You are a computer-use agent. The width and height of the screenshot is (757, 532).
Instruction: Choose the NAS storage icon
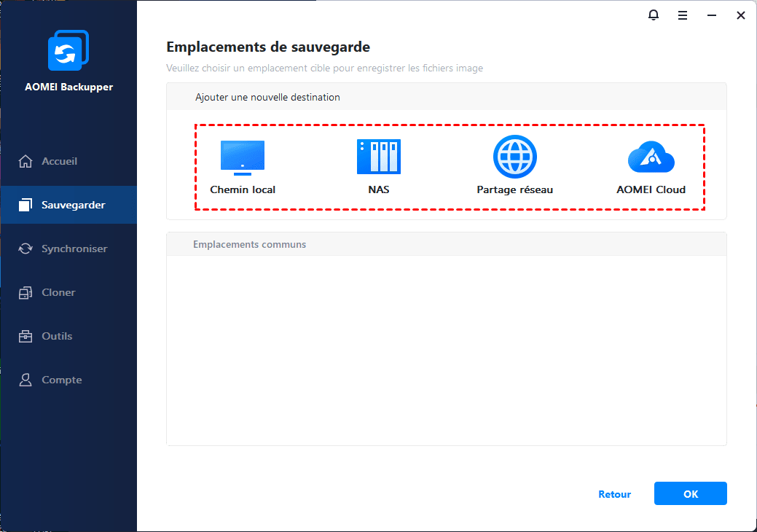coord(379,157)
